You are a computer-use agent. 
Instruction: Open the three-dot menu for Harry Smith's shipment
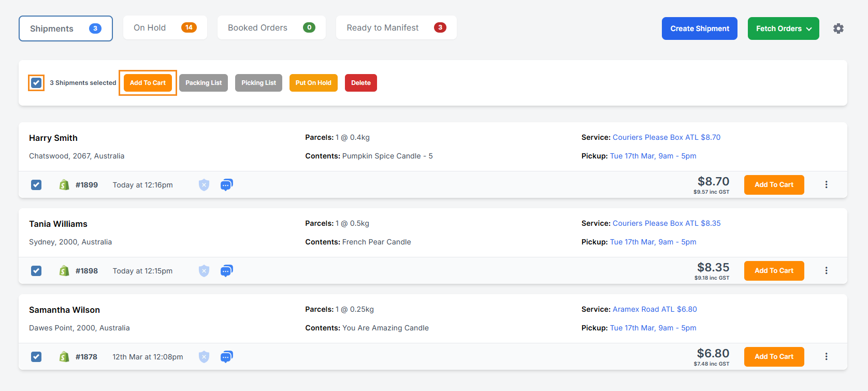826,185
